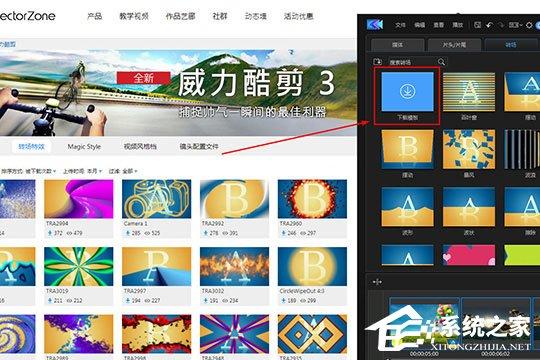Switch to the 转场 tab in editor
Screen dimensions: 540x360
tap(511, 45)
